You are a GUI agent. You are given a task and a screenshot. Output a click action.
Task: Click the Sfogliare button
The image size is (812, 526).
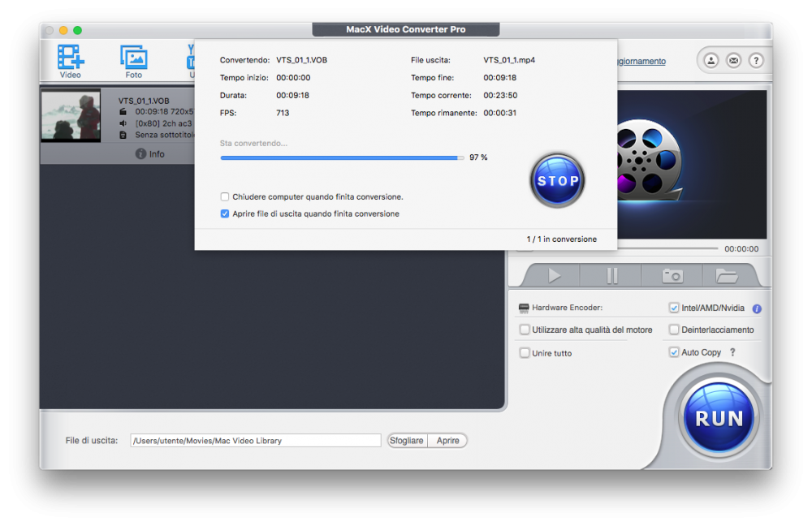tap(407, 441)
